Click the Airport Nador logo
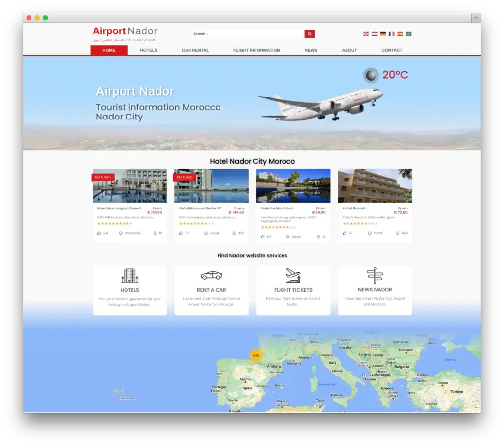504x446 pixels. pos(125,34)
